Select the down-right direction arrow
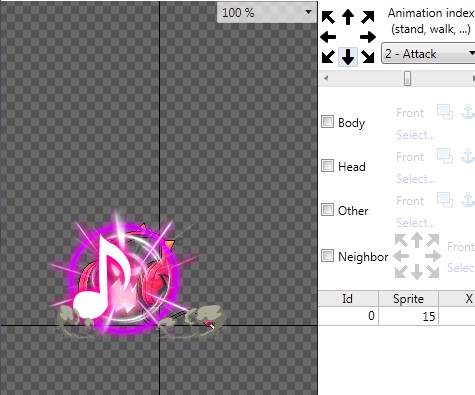This screenshot has width=475, height=395. click(x=368, y=57)
